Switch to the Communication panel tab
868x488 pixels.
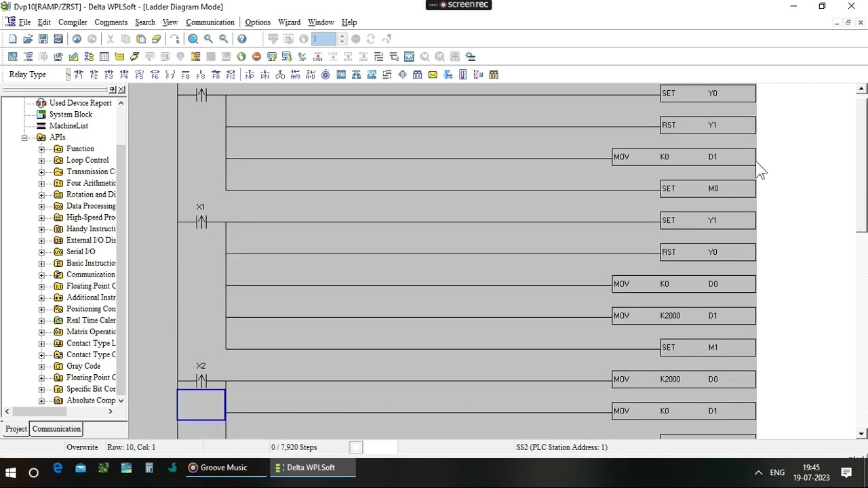click(56, 429)
